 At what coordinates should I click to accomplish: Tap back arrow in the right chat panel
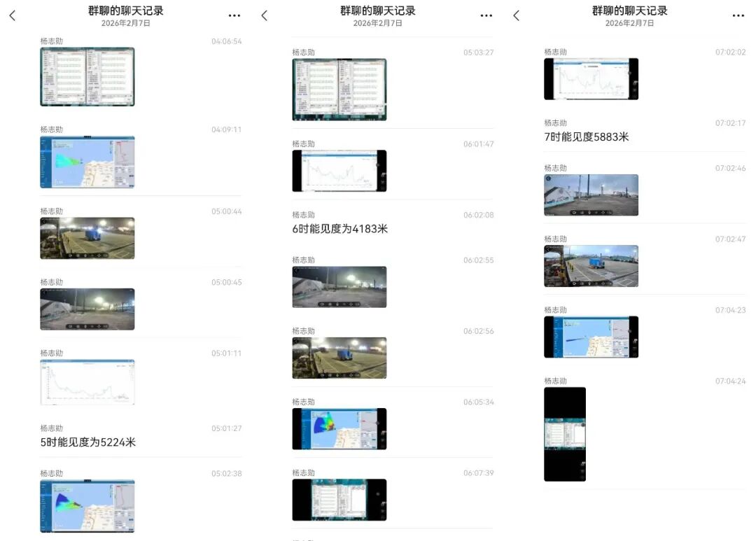pyautogui.click(x=516, y=15)
